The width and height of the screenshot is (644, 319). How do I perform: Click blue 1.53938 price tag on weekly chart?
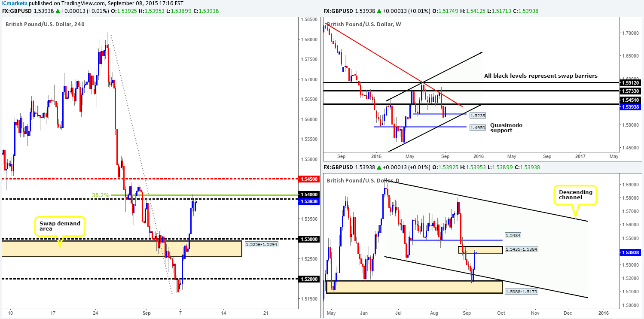coord(629,106)
